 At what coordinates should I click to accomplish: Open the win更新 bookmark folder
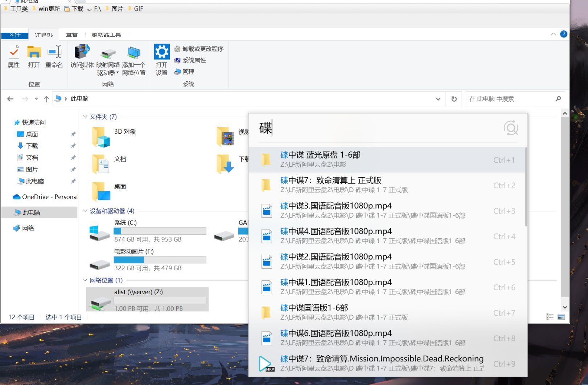point(46,9)
